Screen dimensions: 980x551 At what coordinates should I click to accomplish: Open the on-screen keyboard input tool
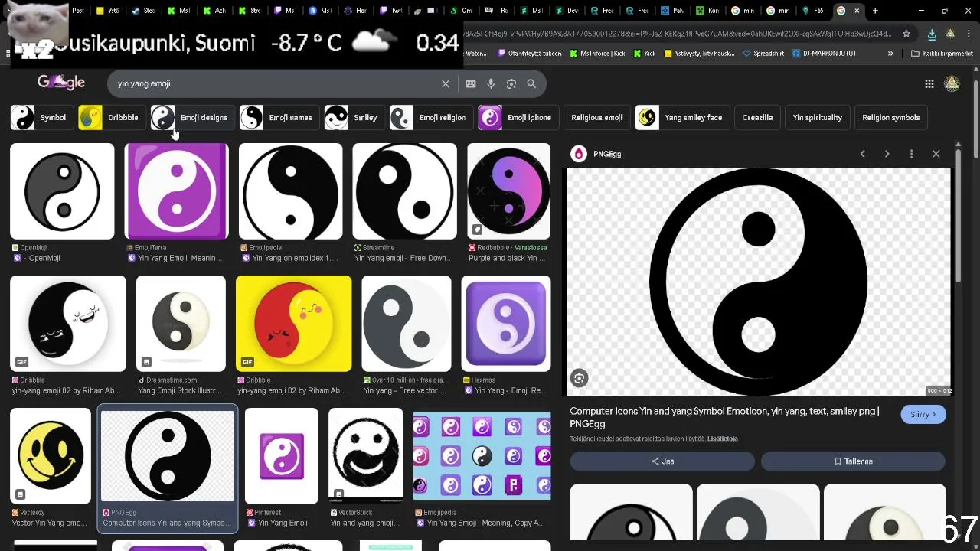(x=471, y=83)
